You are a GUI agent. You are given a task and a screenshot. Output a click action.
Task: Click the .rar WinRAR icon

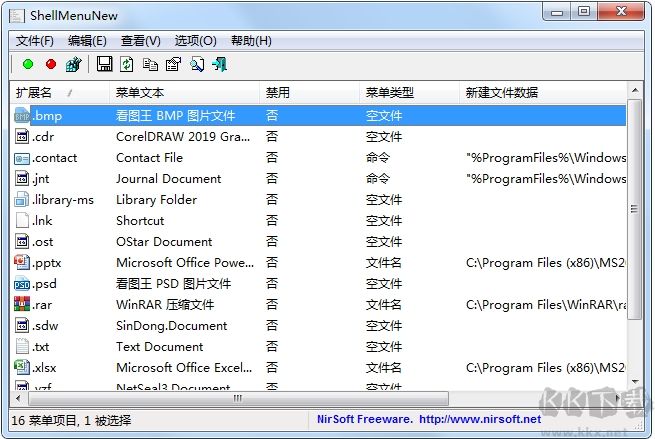(22, 304)
